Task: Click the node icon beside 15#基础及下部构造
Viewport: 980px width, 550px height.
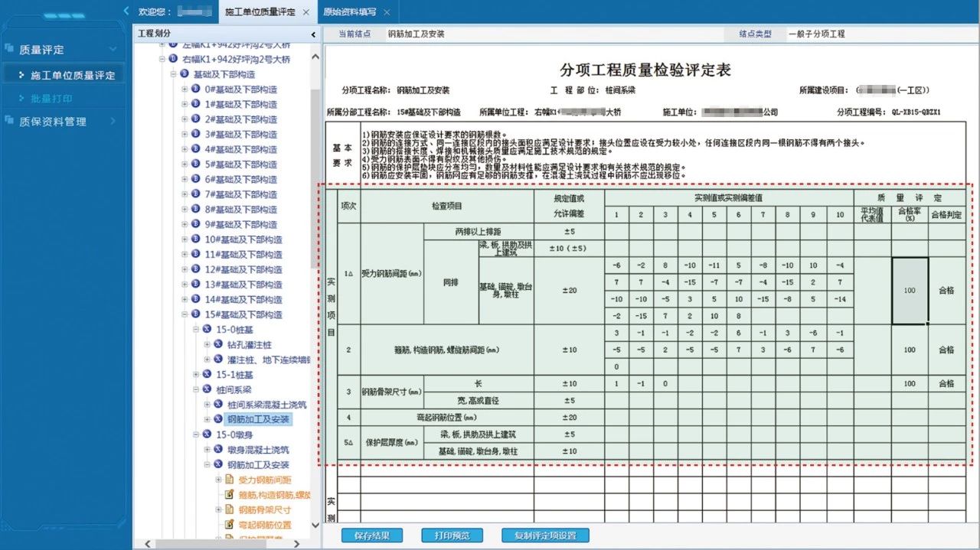Action: pos(196,314)
